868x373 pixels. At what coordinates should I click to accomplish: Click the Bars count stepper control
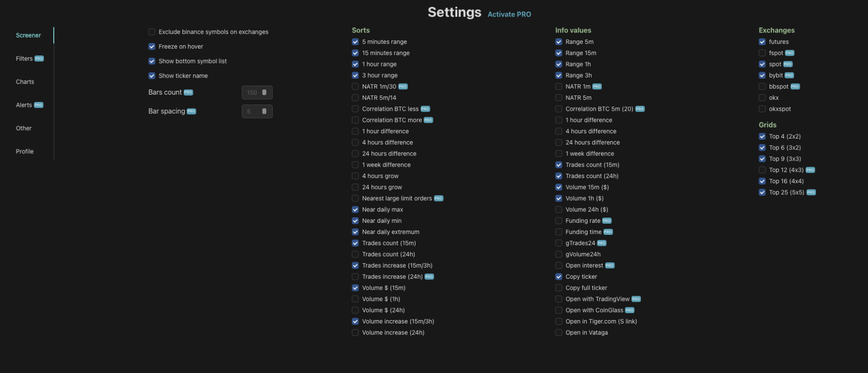coord(264,92)
